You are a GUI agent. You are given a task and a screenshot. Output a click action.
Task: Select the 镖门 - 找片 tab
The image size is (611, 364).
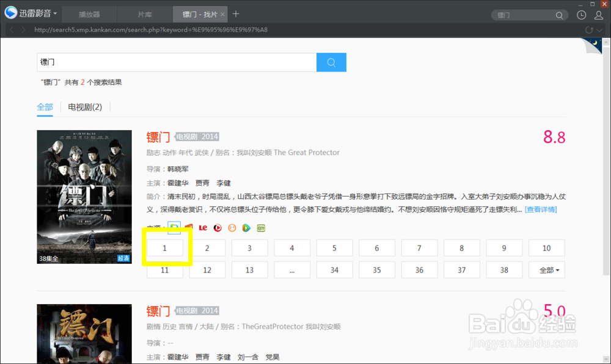click(x=200, y=15)
